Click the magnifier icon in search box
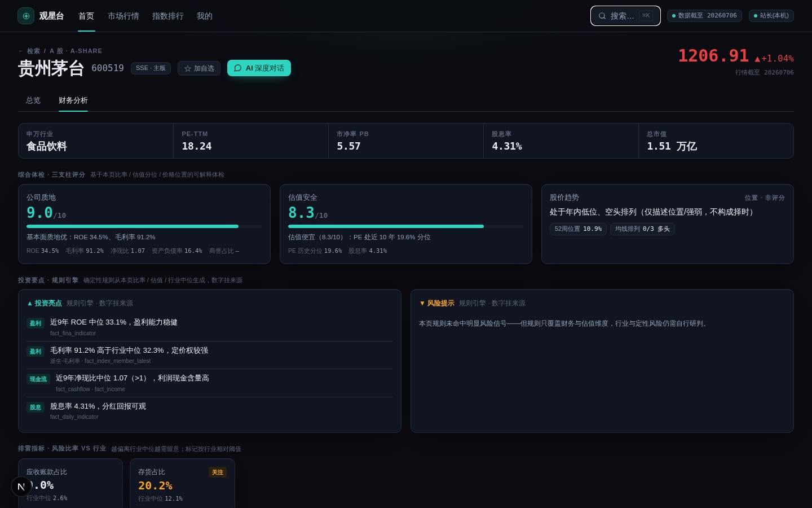The height and width of the screenshot is (508, 812). [x=602, y=16]
